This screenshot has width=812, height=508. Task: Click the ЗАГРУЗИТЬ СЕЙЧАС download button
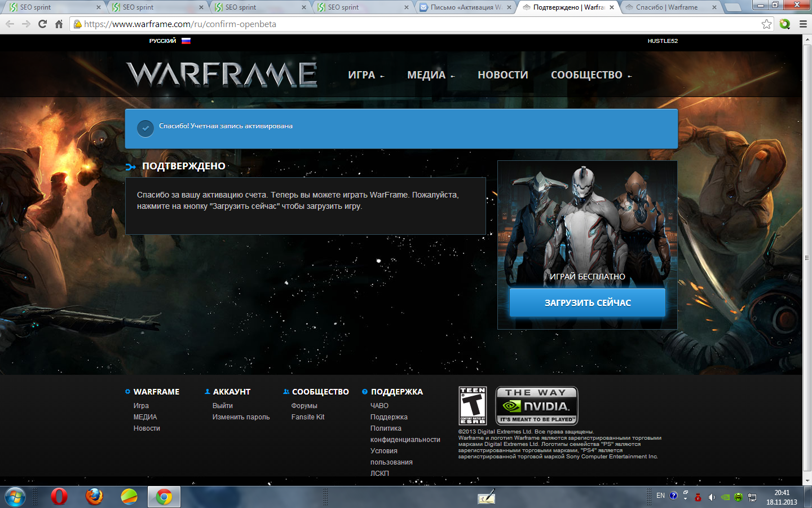(x=587, y=303)
